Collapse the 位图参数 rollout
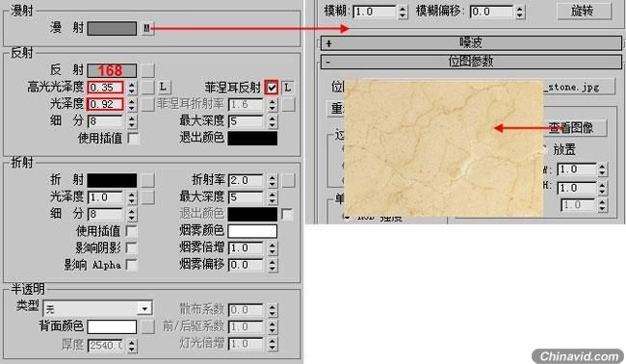This screenshot has width=626, height=364. 471,62
